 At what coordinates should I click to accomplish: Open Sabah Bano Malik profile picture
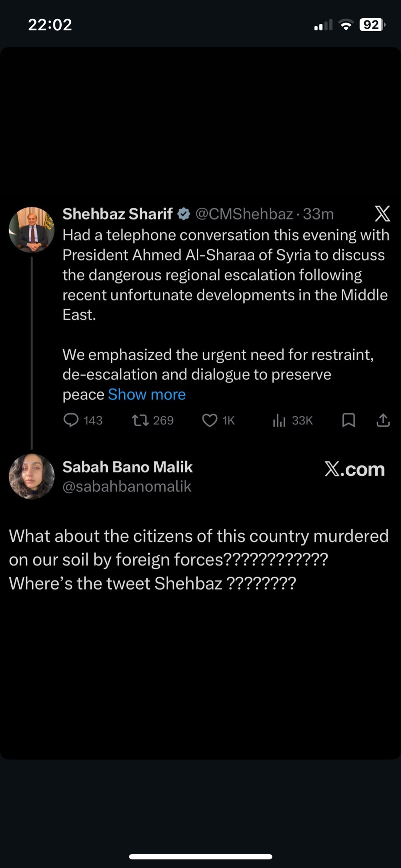[32, 476]
